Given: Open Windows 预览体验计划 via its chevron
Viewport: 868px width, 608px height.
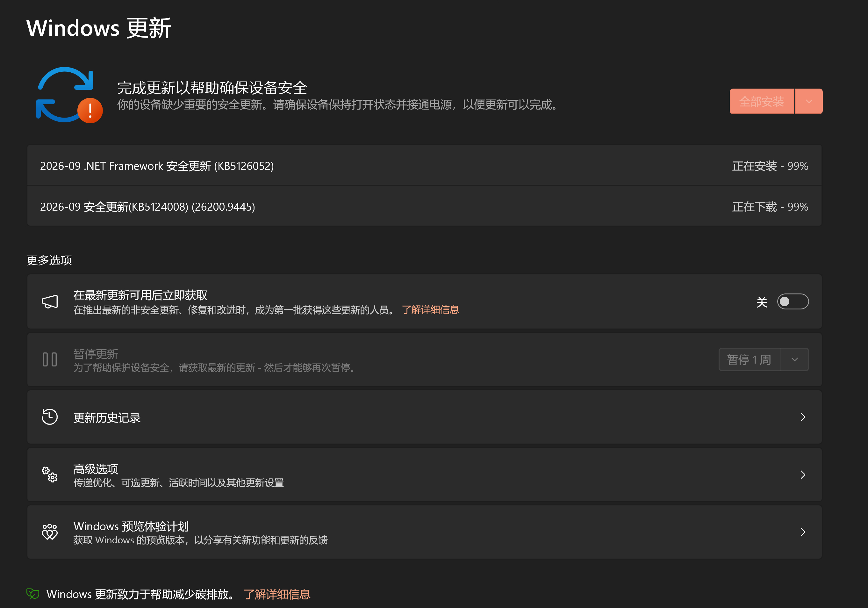Looking at the screenshot, I should tap(803, 532).
